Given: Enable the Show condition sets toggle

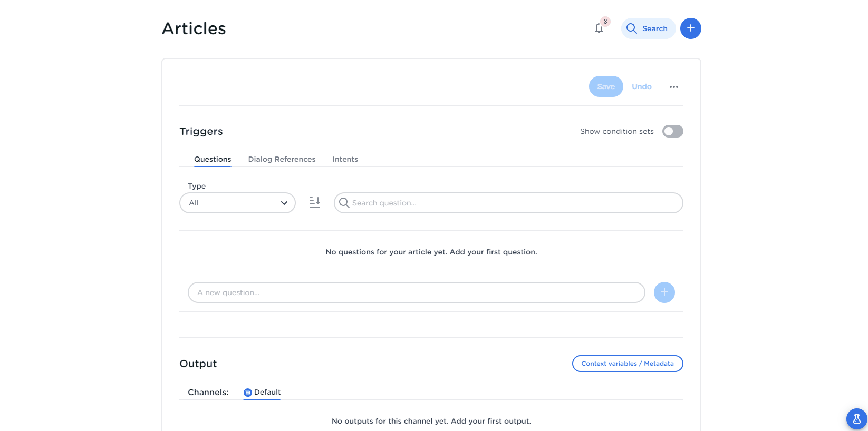Looking at the screenshot, I should coord(672,131).
